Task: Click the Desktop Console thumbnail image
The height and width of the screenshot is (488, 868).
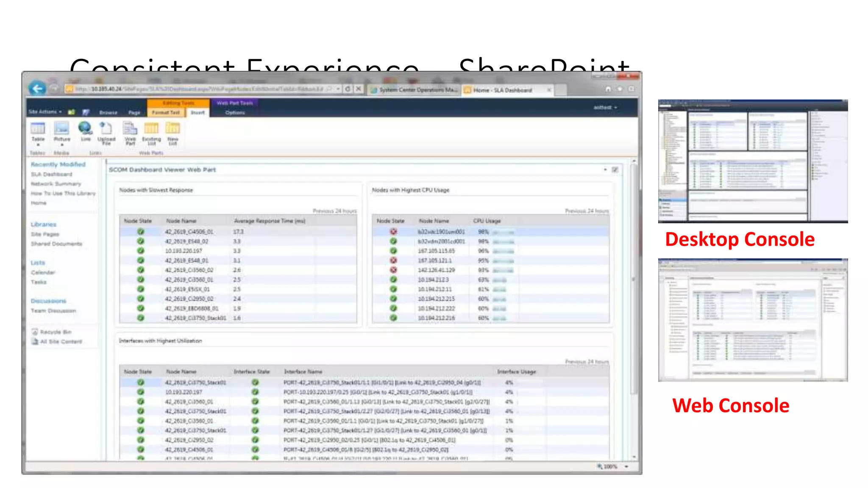Action: pos(753,161)
